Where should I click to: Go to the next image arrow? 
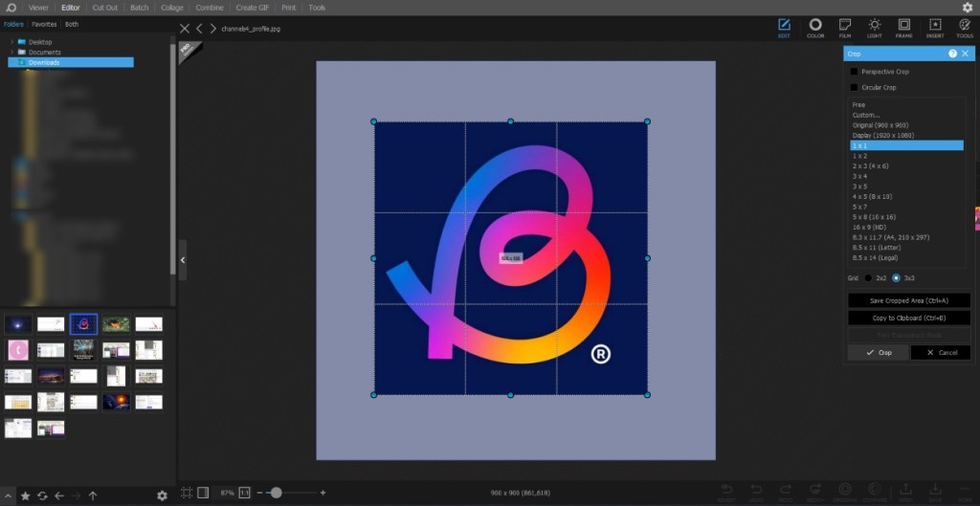click(213, 28)
